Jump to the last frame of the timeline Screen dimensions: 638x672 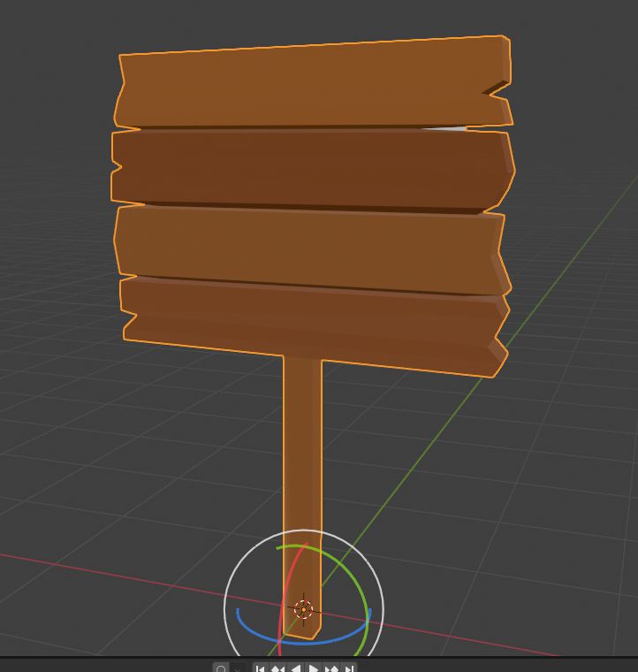349,668
